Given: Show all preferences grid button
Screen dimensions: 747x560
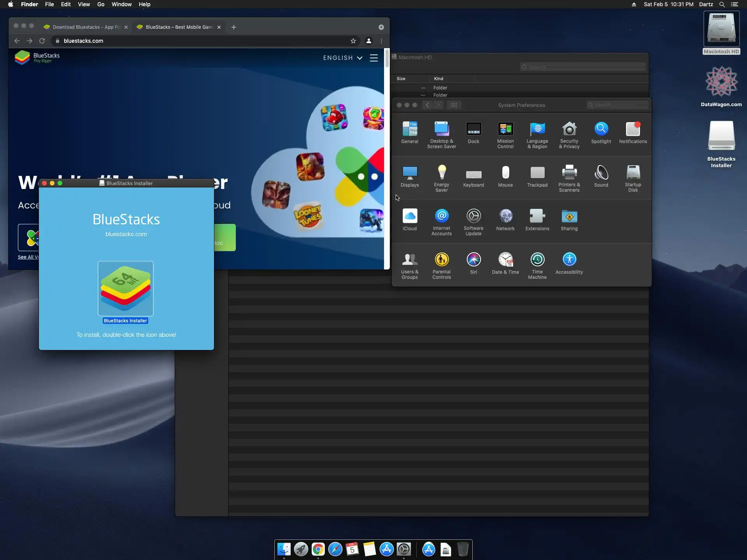Looking at the screenshot, I should [x=454, y=105].
